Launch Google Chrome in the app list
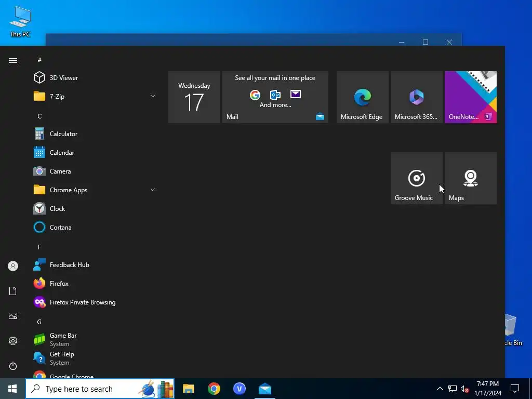532x399 pixels. coord(95,374)
